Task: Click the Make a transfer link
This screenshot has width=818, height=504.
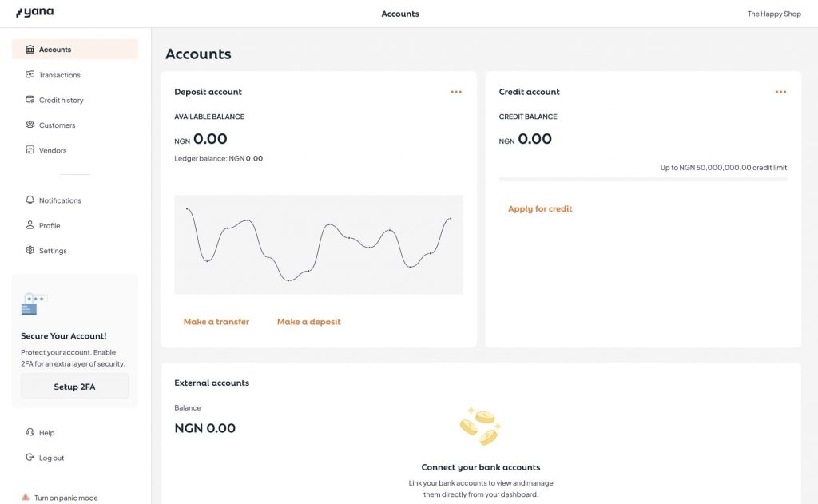Action: click(x=216, y=322)
